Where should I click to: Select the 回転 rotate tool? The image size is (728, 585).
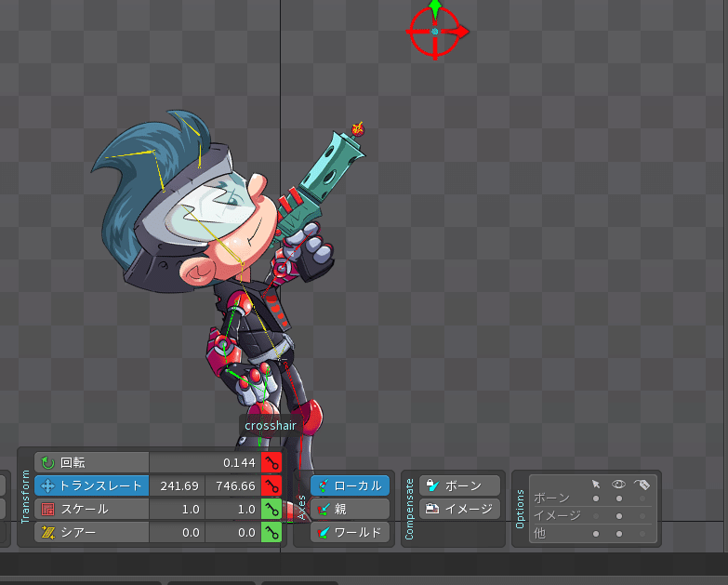[x=92, y=462]
